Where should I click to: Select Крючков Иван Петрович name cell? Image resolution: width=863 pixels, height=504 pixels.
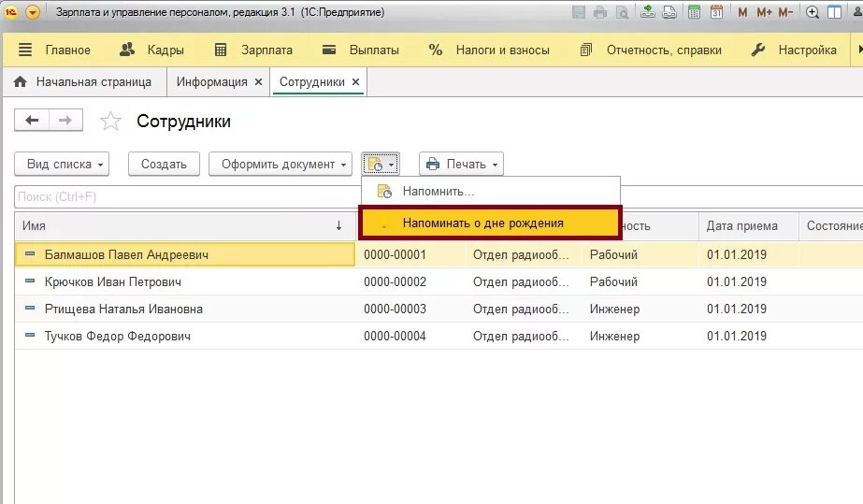click(x=185, y=281)
